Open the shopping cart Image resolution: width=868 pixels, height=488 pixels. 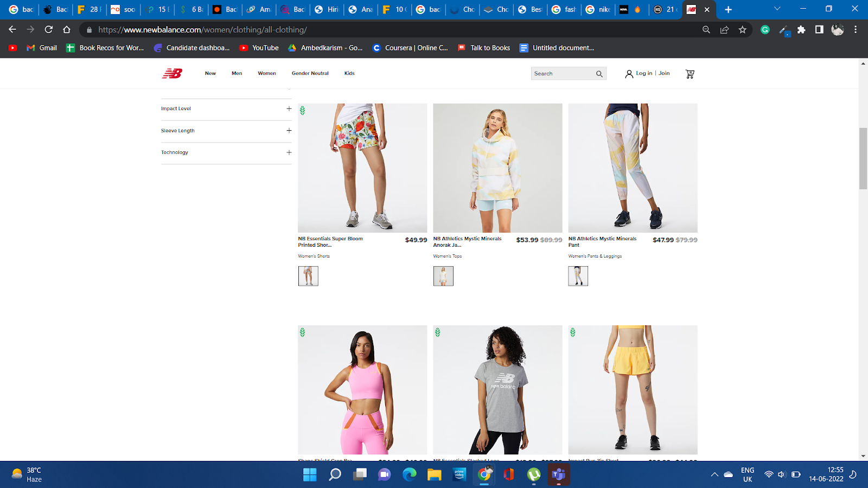690,74
